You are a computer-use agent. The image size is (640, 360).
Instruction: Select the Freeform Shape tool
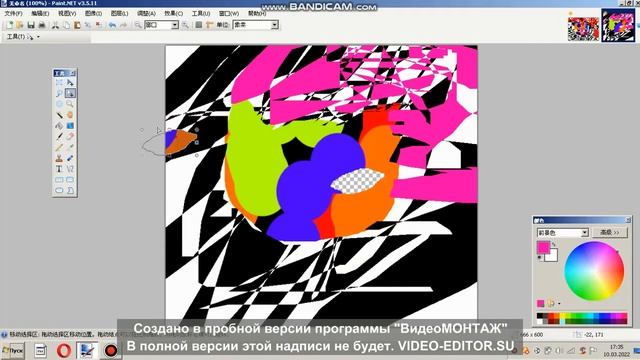click(x=70, y=190)
